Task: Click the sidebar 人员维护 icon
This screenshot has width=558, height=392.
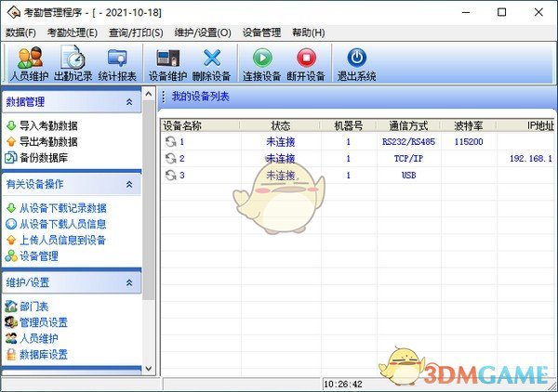Action: (x=11, y=338)
